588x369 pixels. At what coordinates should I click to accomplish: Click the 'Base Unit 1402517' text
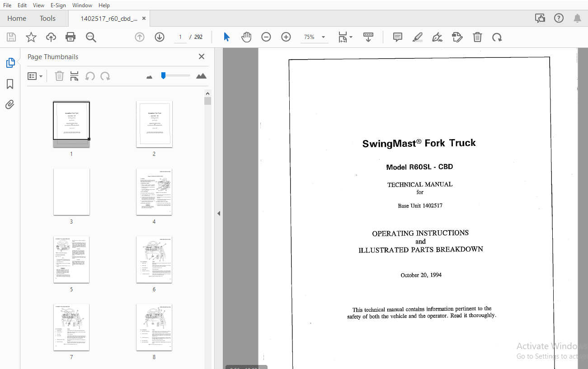pyautogui.click(x=420, y=206)
